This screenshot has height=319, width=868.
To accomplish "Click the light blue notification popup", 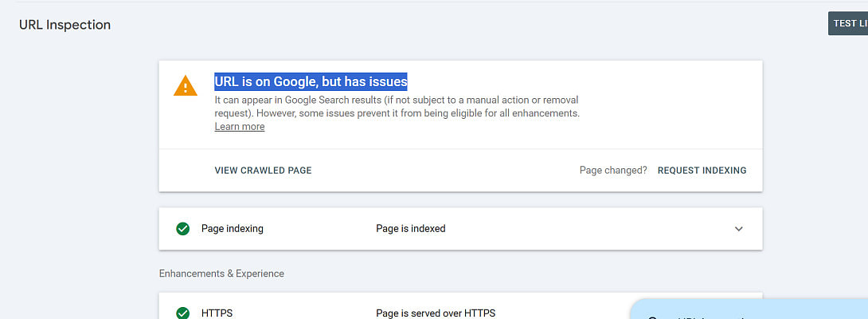I will [x=749, y=311].
